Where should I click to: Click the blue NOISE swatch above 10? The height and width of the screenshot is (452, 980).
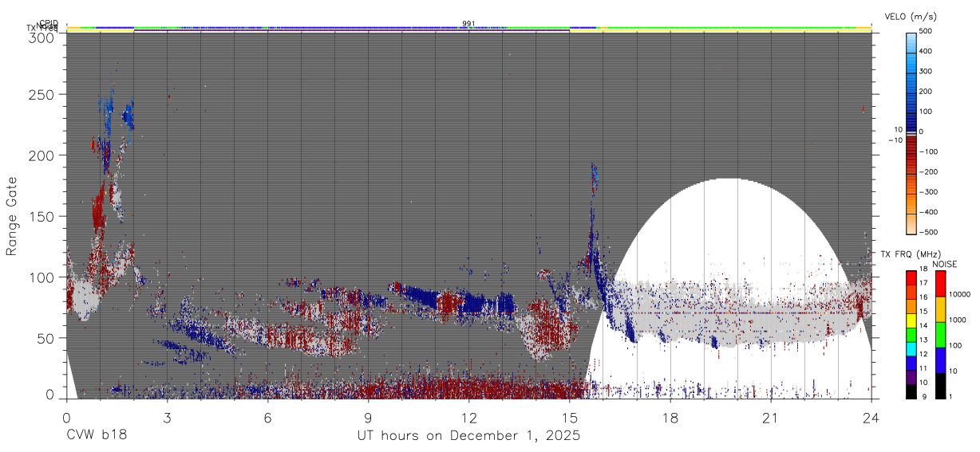tap(939, 360)
